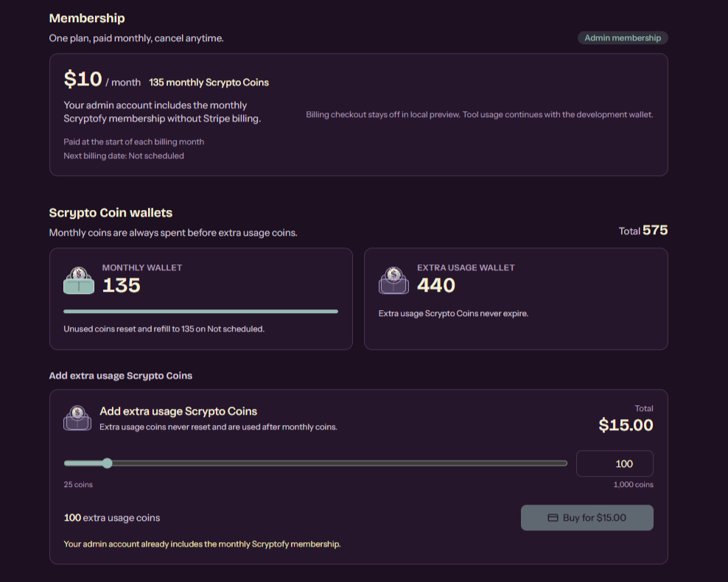
Task: Click the Monthly Wallet coin purse icon
Action: [78, 281]
